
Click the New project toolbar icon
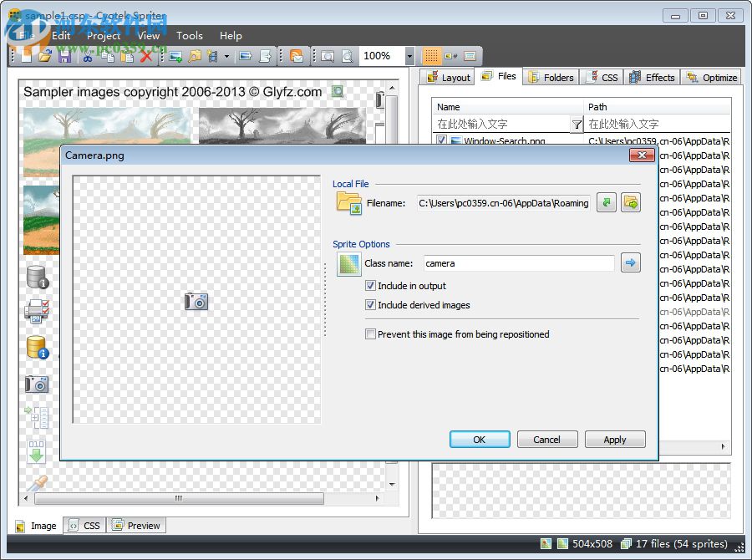tap(27, 56)
